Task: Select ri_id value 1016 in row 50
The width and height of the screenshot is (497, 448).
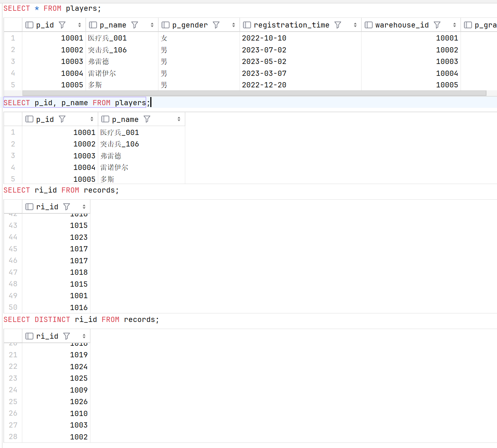Action: (79, 307)
